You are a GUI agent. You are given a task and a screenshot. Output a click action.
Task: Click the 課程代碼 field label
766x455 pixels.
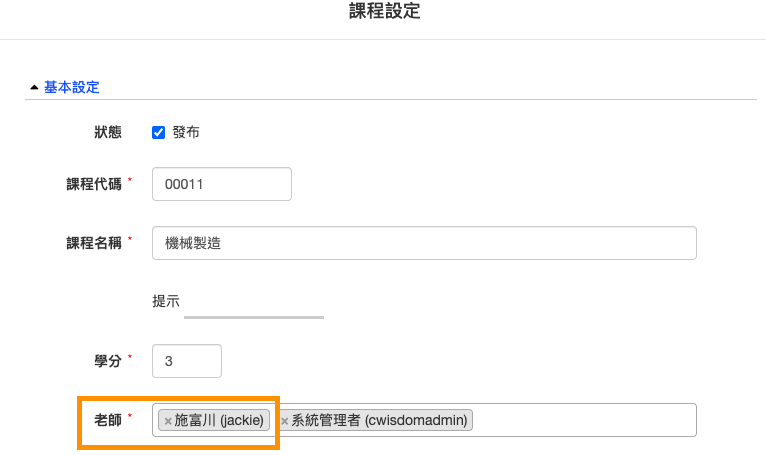tap(94, 184)
